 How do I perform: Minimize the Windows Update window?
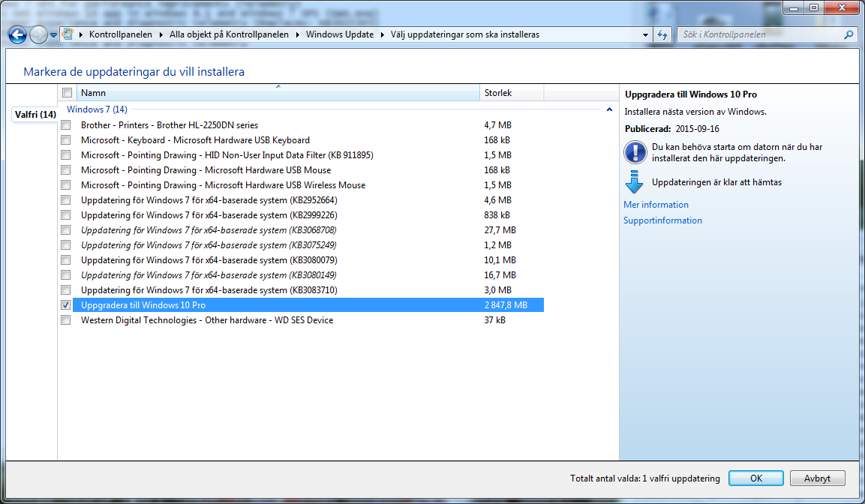point(793,7)
